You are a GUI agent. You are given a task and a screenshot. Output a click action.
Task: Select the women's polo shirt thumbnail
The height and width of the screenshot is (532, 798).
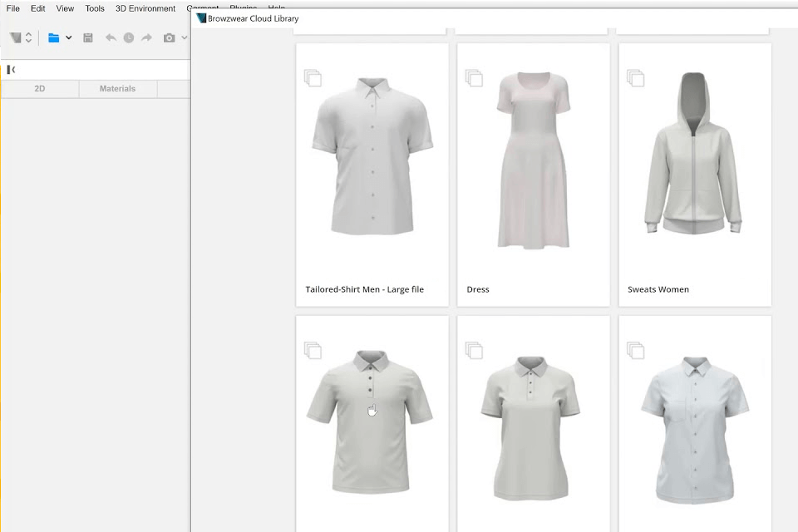pos(531,427)
